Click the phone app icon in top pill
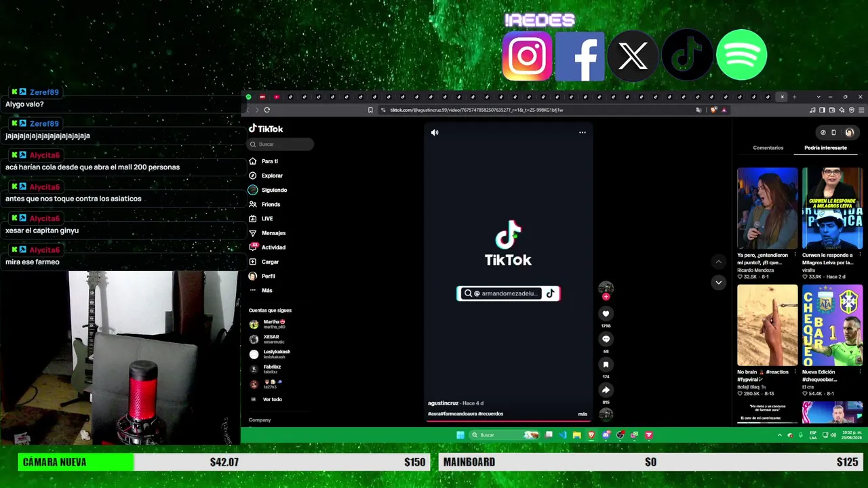 833,133
